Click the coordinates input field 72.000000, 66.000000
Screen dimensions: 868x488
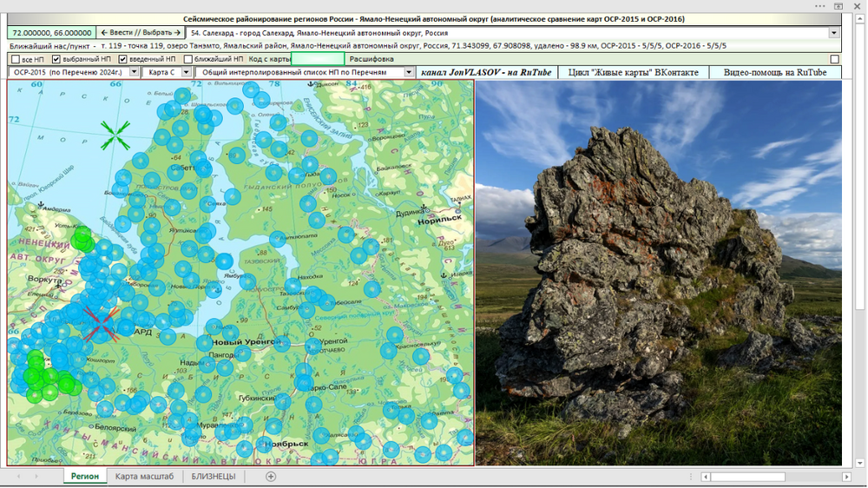tap(51, 33)
